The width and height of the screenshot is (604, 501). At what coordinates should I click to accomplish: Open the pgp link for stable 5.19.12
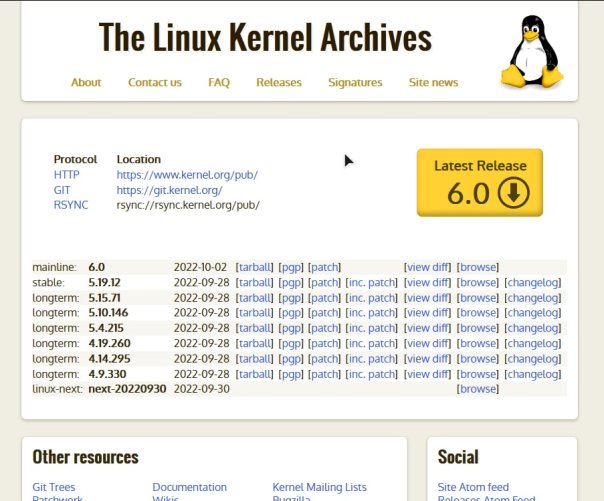pyautogui.click(x=291, y=283)
